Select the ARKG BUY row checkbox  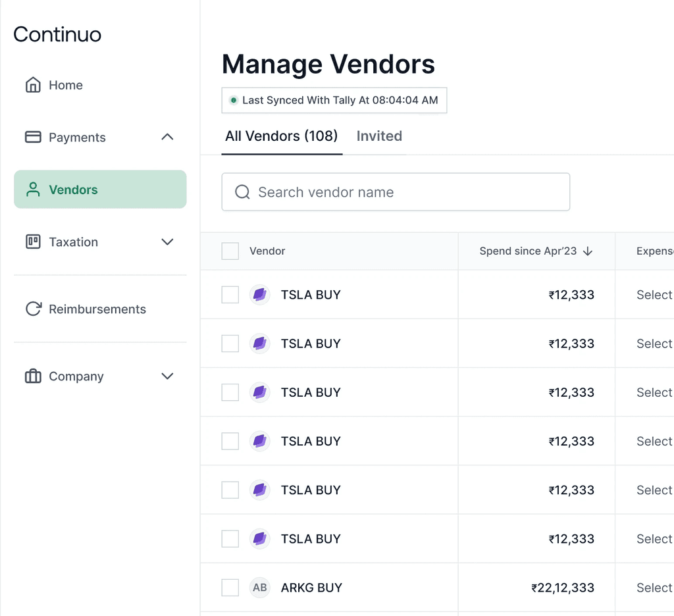tap(230, 588)
